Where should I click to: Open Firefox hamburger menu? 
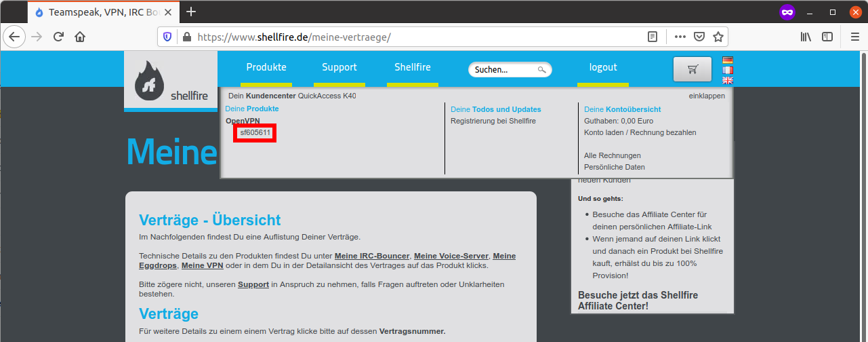tap(854, 37)
